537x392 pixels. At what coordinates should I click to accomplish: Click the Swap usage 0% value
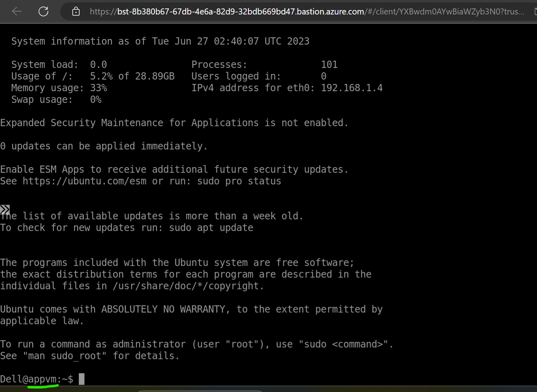(96, 100)
